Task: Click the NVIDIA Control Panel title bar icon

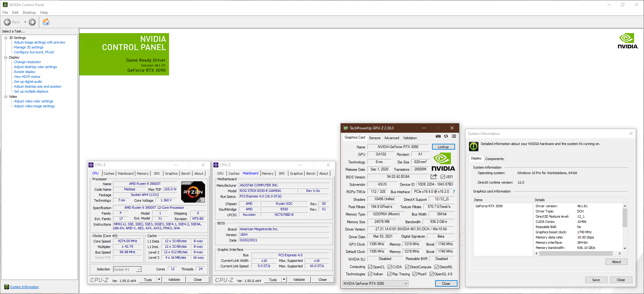Action: [5, 5]
